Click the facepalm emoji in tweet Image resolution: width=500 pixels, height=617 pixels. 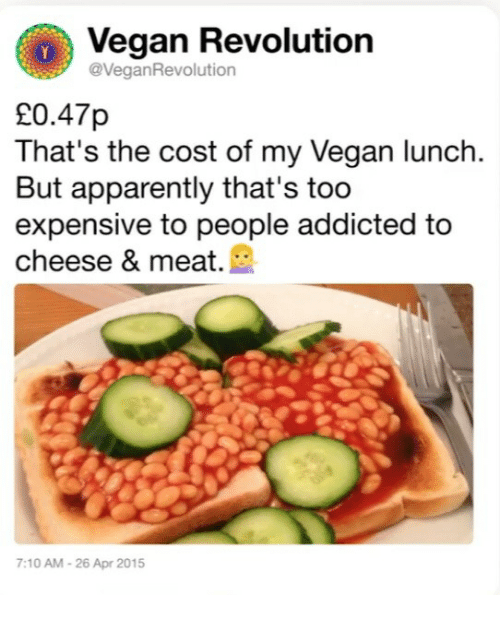244,259
